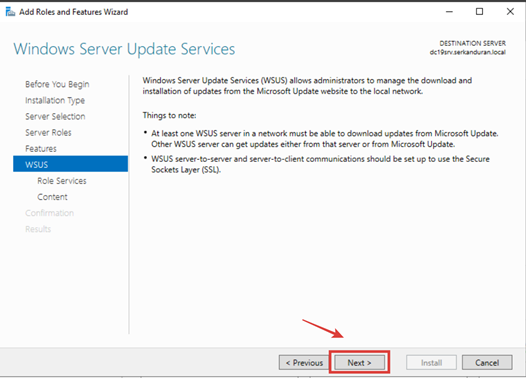Open the Role Services sub-step
This screenshot has width=526, height=378.
click(62, 181)
